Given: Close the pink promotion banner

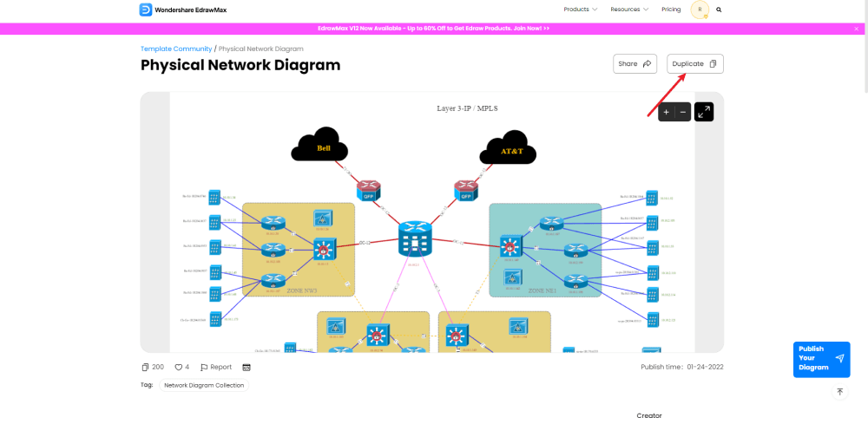Looking at the screenshot, I should 856,29.
